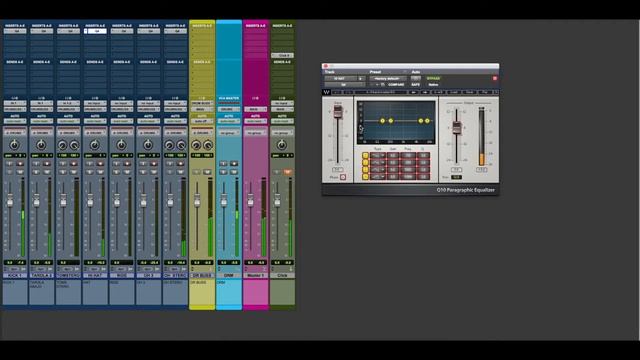Click band 1 Gain value field
The height and width of the screenshot is (360, 640).
click(x=393, y=156)
